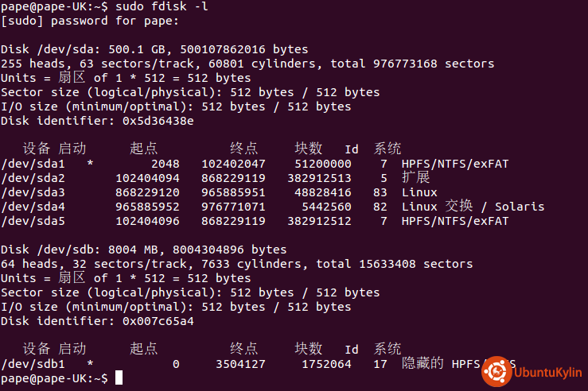Screen dimensions: 588x391
Task: Click the '扩展' system type on sda2 row
Action: tap(415, 178)
